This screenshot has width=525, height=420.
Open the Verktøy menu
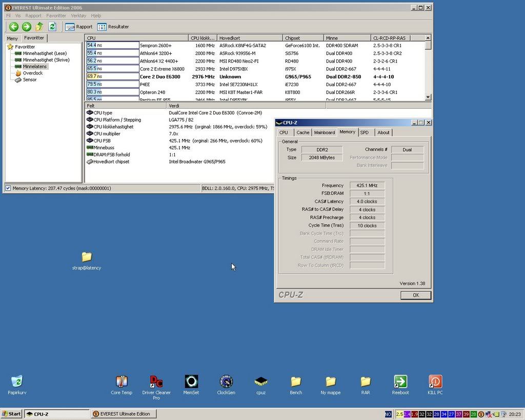(78, 16)
